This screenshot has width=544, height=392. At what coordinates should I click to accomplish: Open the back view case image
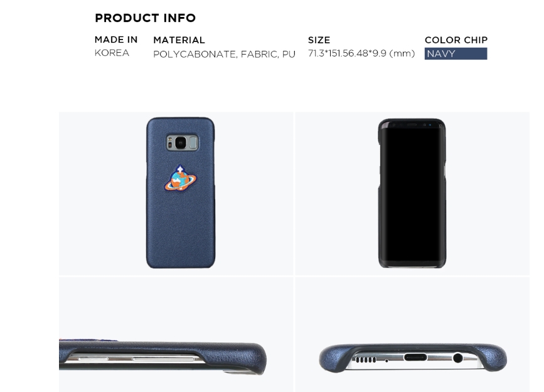(176, 193)
